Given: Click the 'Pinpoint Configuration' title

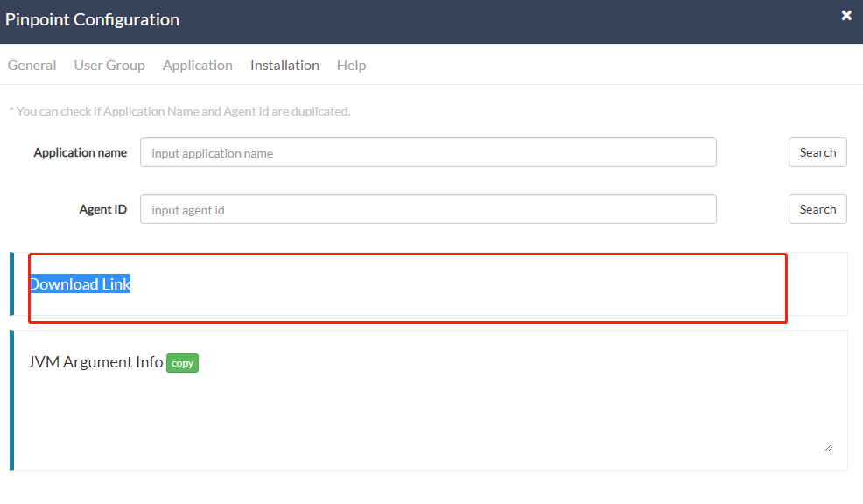Looking at the screenshot, I should 93,20.
